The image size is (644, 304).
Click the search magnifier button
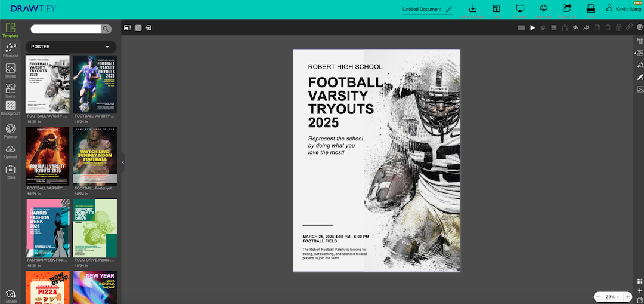pyautogui.click(x=106, y=29)
